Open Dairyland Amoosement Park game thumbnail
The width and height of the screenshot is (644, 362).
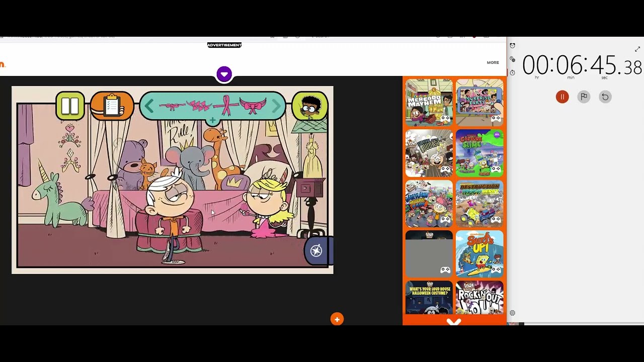(429, 204)
